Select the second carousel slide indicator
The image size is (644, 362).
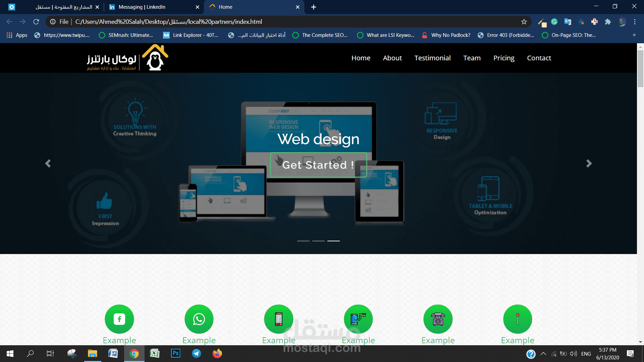(318, 241)
